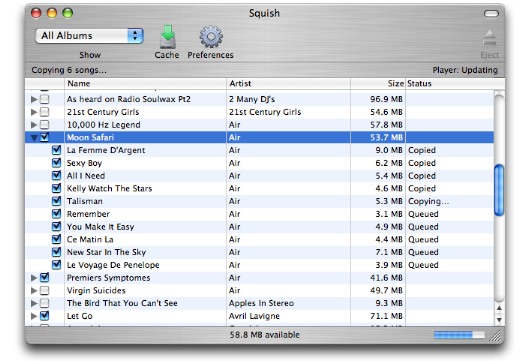Click Copying 6 songs... status text

point(69,70)
